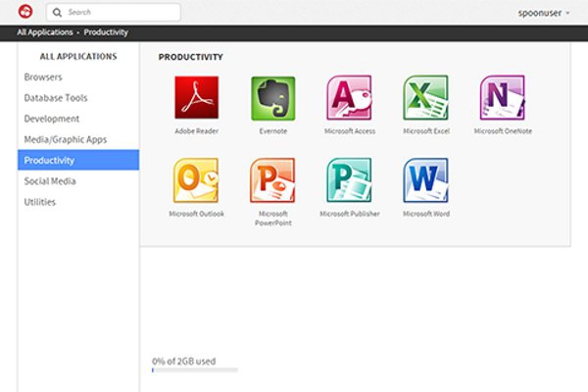Launch the Microsoft Outlook icon
Viewport: 588px width, 392px height.
pyautogui.click(x=196, y=180)
